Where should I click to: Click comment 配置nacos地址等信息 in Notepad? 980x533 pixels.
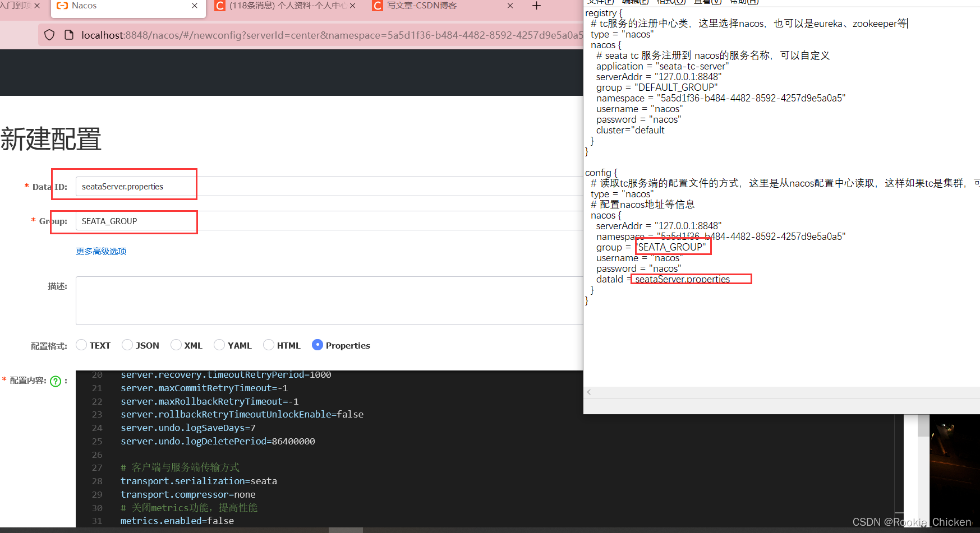(642, 205)
